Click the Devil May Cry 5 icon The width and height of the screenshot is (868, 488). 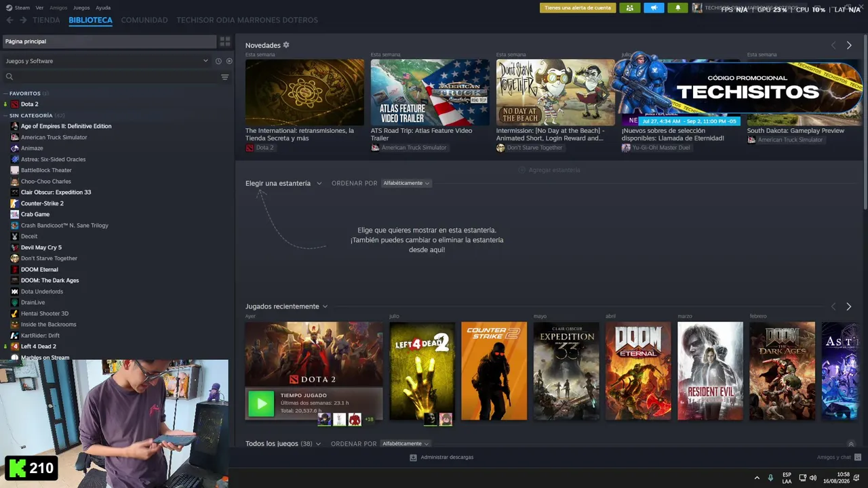15,247
